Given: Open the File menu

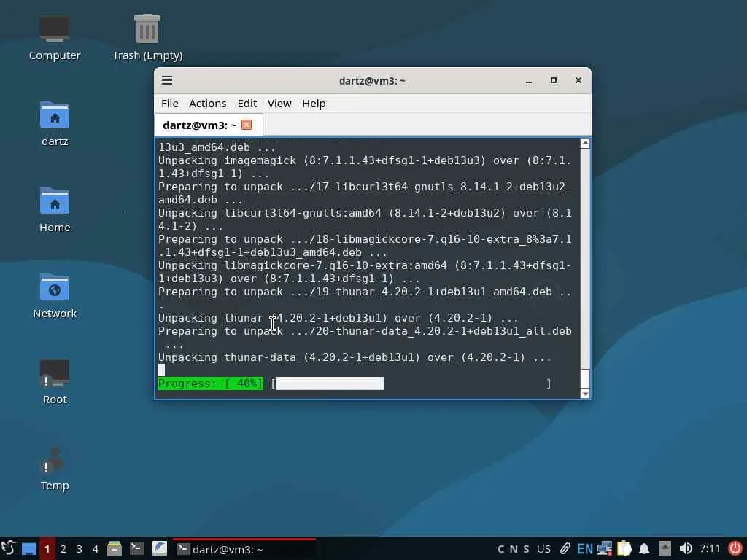Looking at the screenshot, I should click(x=169, y=104).
